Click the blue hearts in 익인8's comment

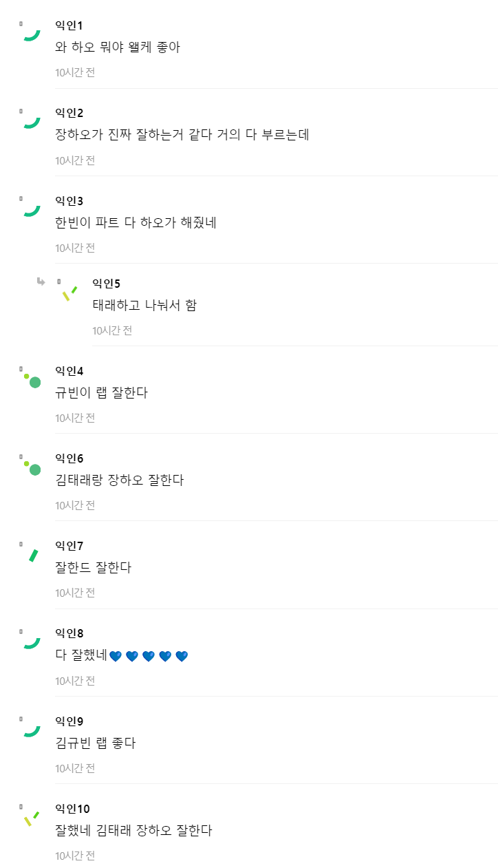point(149,656)
